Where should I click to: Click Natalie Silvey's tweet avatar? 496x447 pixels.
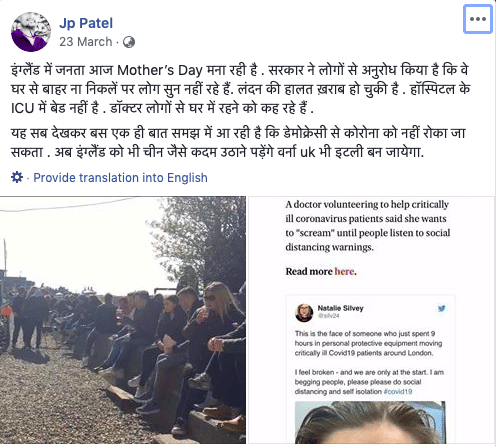304,312
